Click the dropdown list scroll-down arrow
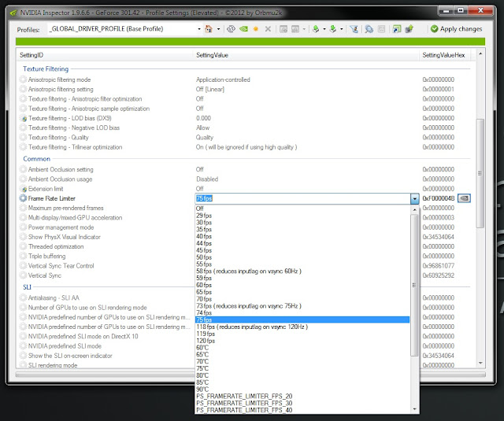Image resolution: width=504 pixels, height=421 pixels. (x=414, y=409)
